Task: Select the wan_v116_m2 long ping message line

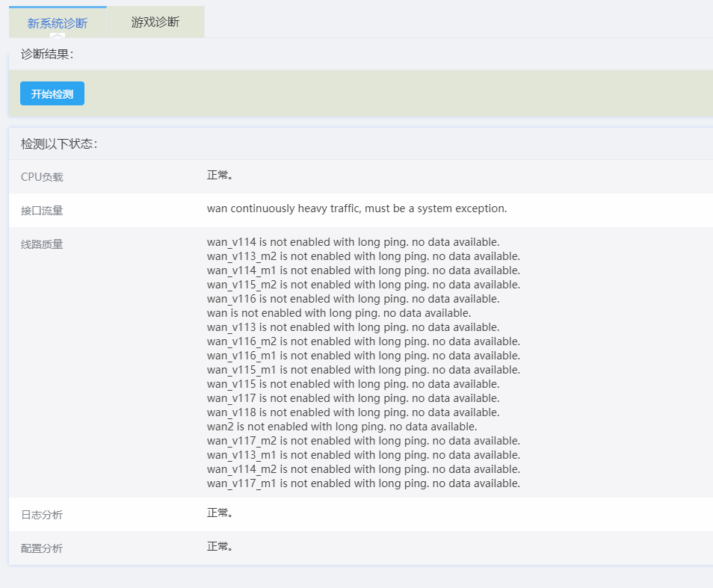Action: click(x=363, y=341)
